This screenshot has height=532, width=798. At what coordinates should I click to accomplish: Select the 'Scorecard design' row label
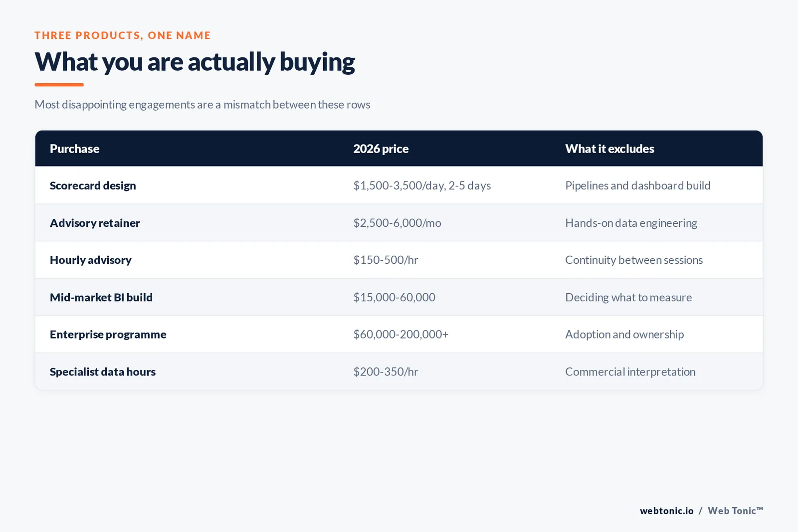pyautogui.click(x=93, y=185)
